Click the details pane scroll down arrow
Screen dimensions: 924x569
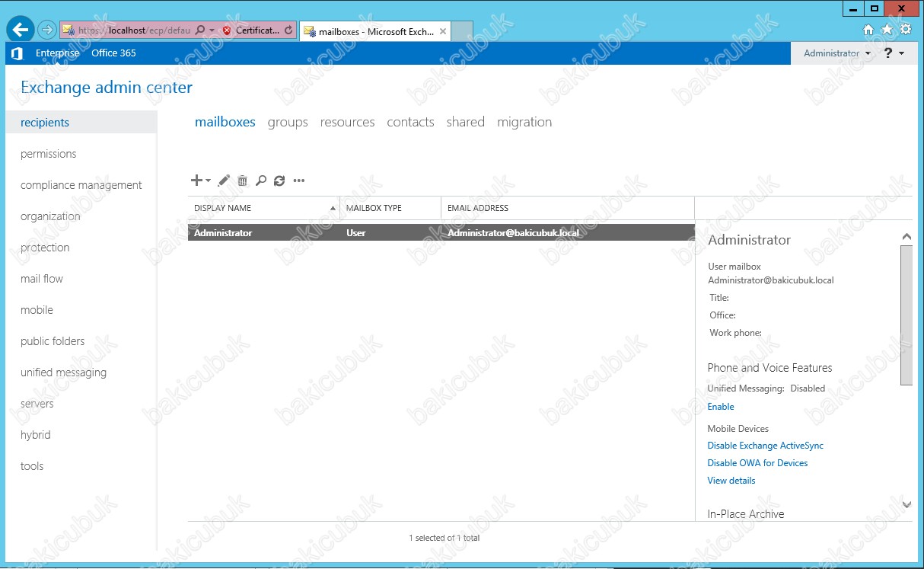coord(906,504)
